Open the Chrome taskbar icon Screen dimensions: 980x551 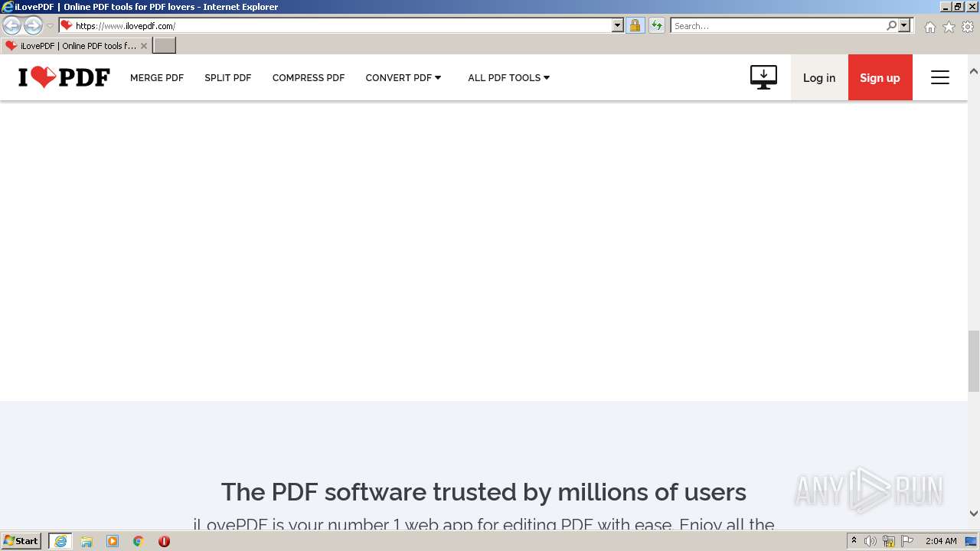(139, 541)
